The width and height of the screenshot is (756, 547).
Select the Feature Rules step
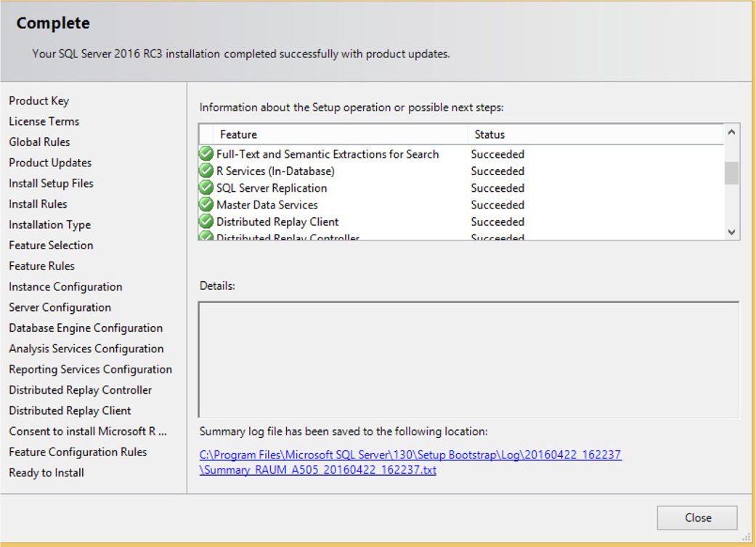[x=42, y=267]
